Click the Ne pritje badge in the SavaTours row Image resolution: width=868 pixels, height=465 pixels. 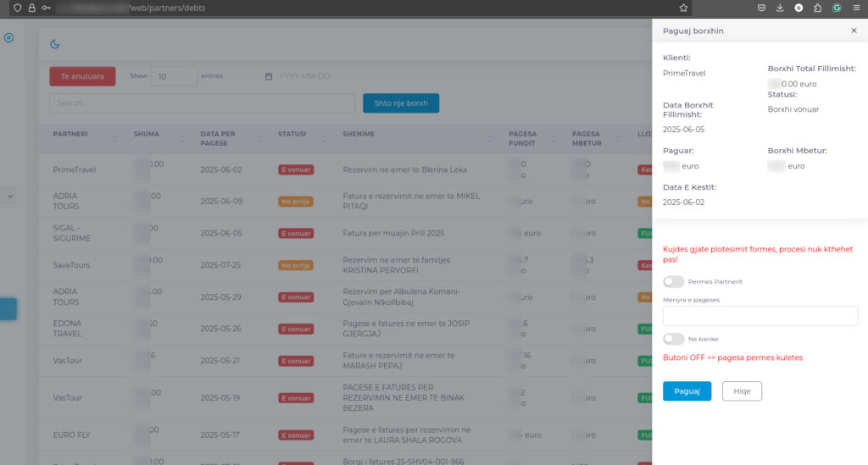(296, 265)
